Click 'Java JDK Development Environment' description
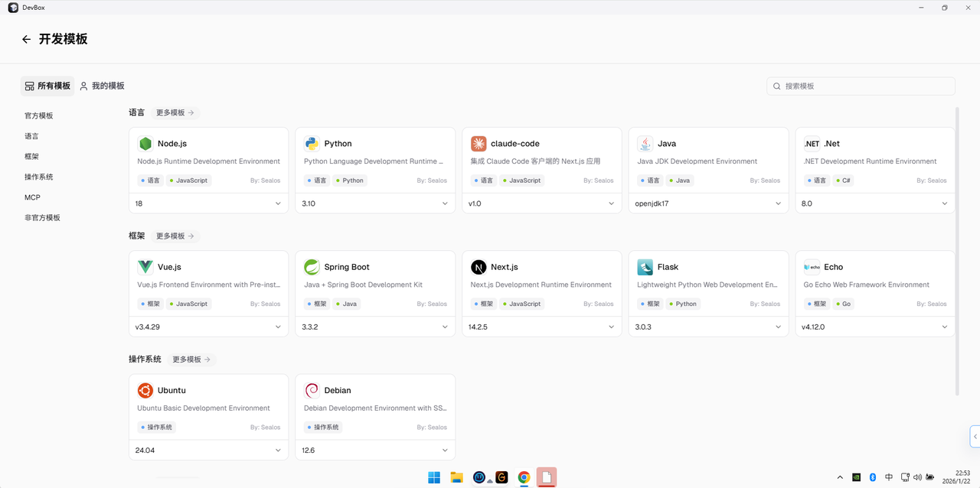Image resolution: width=980 pixels, height=488 pixels. pyautogui.click(x=697, y=161)
